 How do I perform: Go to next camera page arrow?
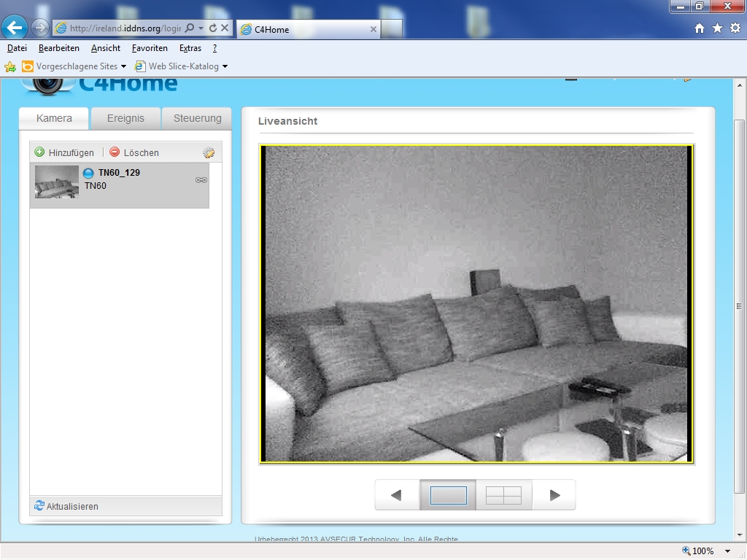[554, 495]
